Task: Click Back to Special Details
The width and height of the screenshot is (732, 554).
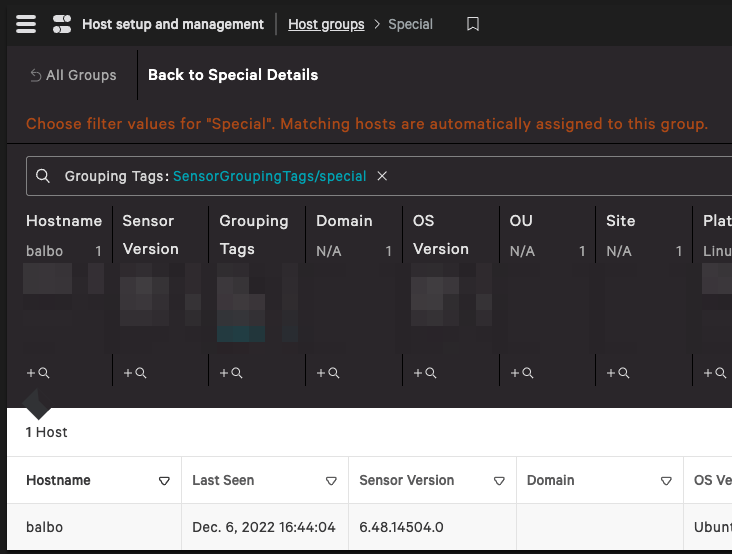Action: (233, 75)
